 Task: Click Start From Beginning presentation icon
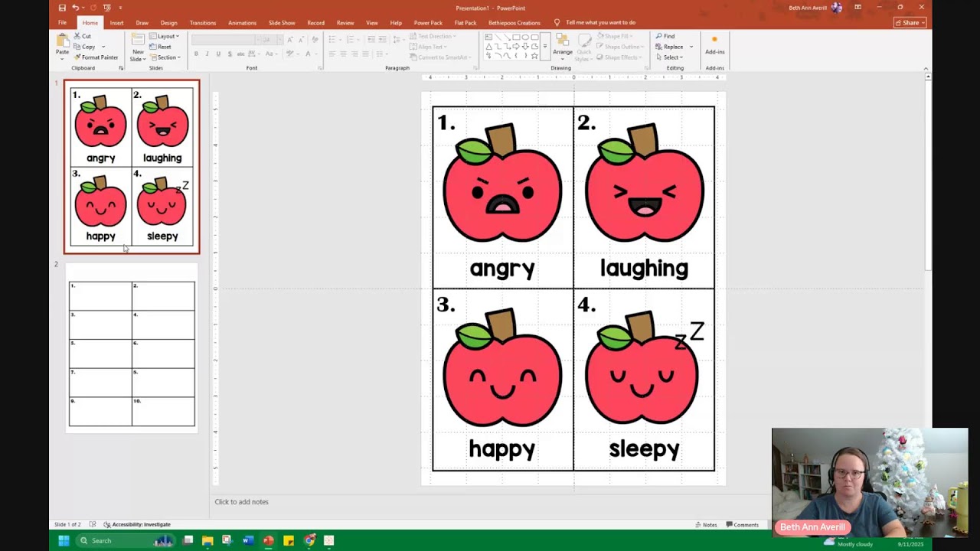[x=107, y=8]
